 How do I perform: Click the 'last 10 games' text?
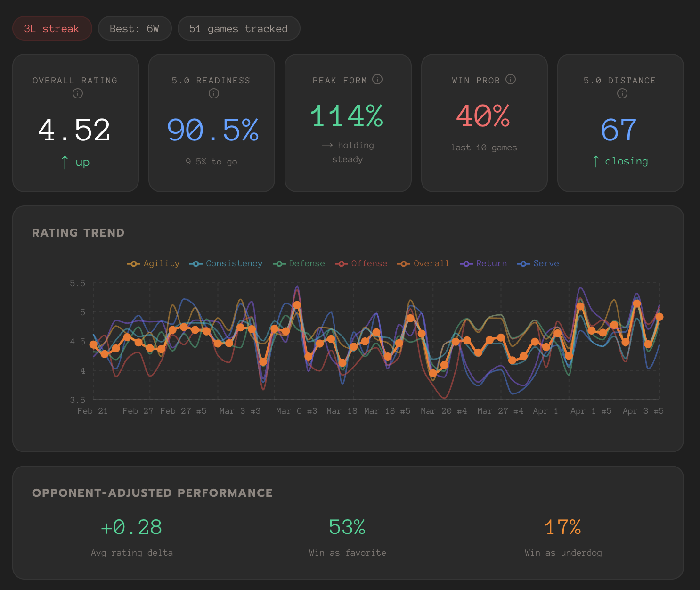484,147
